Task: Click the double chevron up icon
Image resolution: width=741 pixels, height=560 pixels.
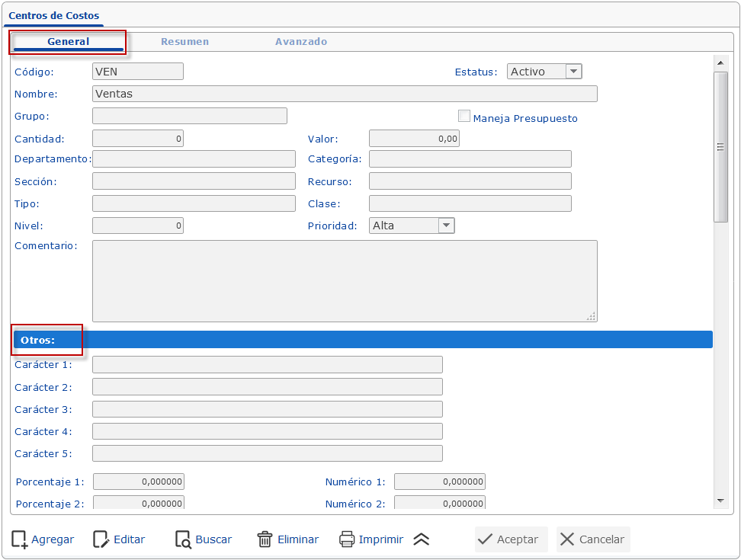Action: click(x=422, y=539)
